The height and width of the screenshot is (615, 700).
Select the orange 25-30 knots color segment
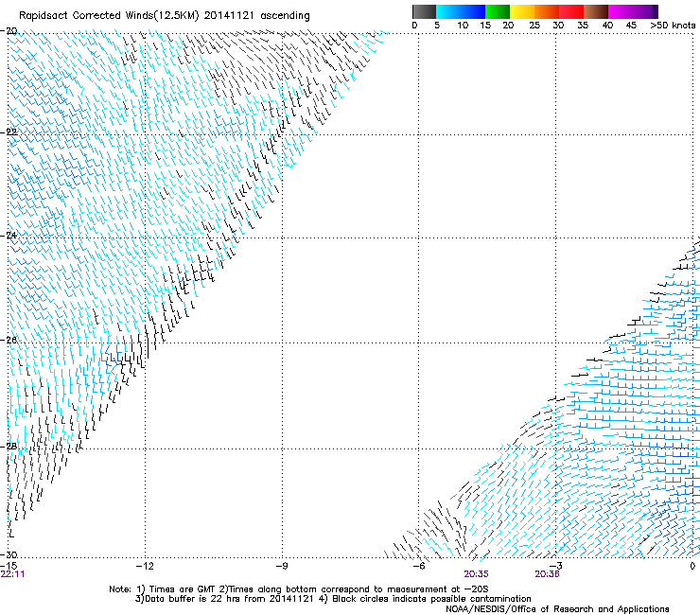pos(547,11)
